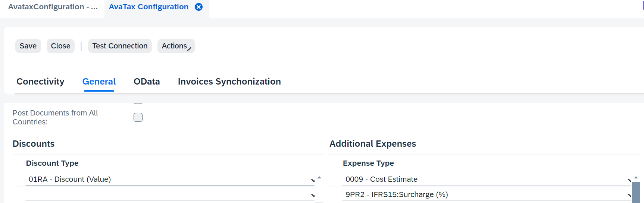Screen dimensions: 644x203
Task: Click the Post Documents from All Countries label
Action: [55, 117]
